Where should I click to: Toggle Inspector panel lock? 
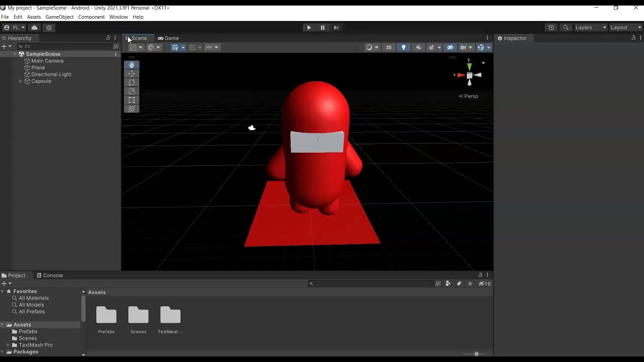point(633,38)
